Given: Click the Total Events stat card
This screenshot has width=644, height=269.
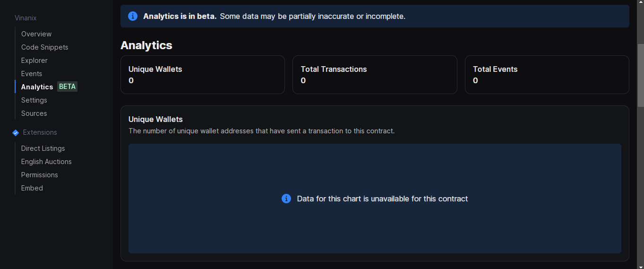Looking at the screenshot, I should (x=547, y=75).
